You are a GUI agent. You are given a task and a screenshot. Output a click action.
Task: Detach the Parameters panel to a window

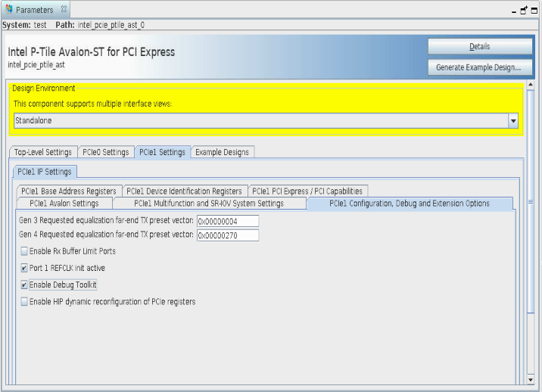coord(524,10)
